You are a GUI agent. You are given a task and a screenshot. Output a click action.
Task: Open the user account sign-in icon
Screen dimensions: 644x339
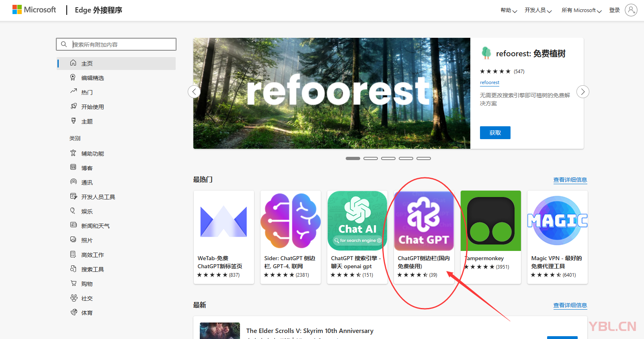(631, 10)
